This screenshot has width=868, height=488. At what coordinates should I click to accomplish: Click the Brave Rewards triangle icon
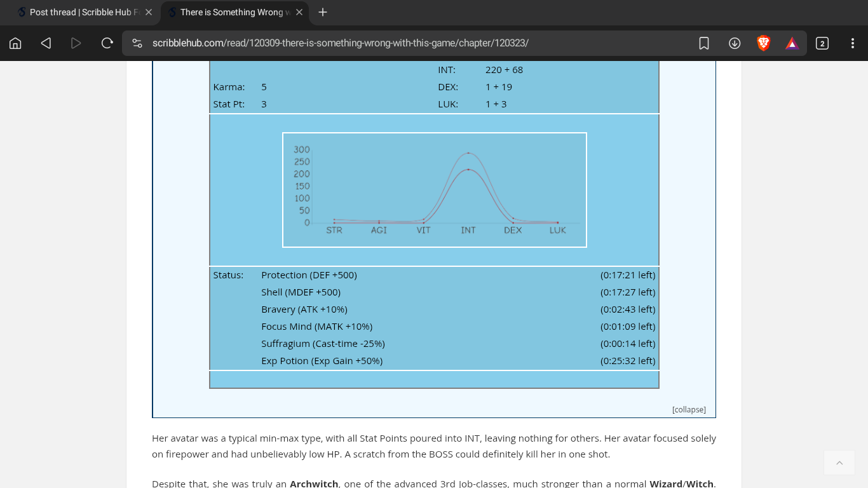point(792,43)
